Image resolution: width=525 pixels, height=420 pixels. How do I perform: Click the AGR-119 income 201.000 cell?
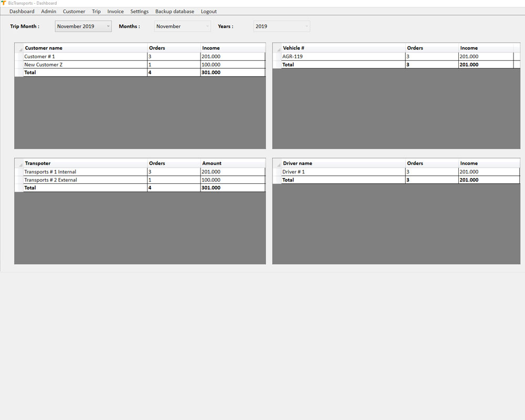(486, 57)
